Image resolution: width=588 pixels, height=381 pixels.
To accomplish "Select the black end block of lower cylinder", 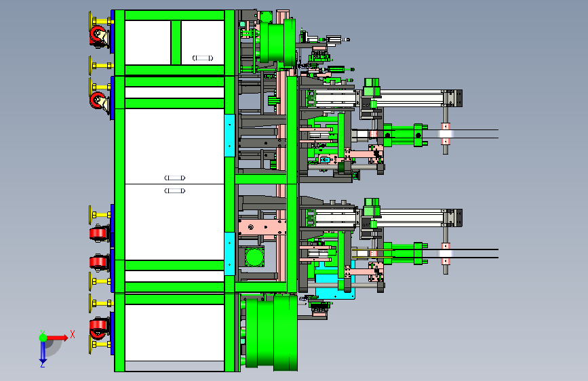I will [458, 218].
